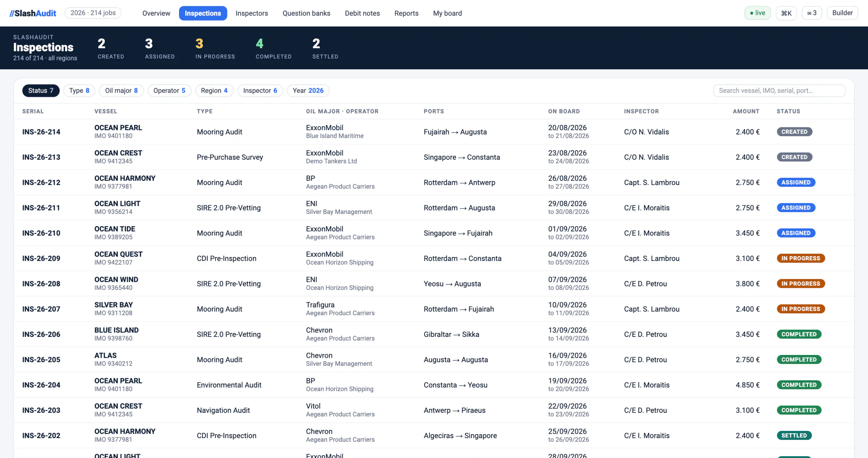
Task: Sort by the Serial column header
Action: (x=33, y=111)
